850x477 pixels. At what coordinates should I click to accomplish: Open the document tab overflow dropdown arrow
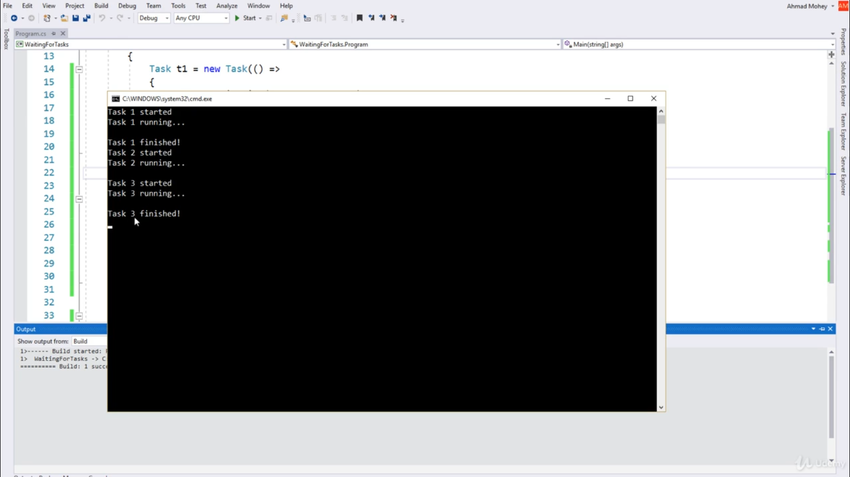pos(833,34)
